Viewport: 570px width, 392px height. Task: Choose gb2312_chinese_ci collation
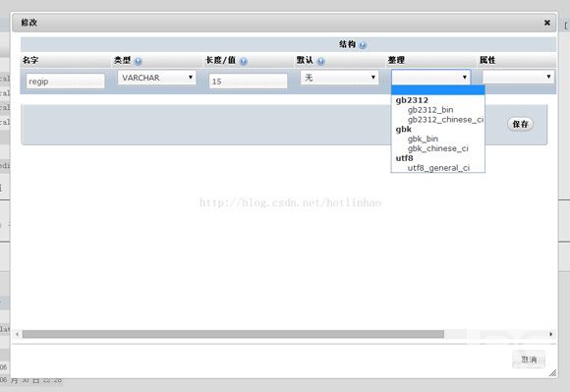point(445,120)
